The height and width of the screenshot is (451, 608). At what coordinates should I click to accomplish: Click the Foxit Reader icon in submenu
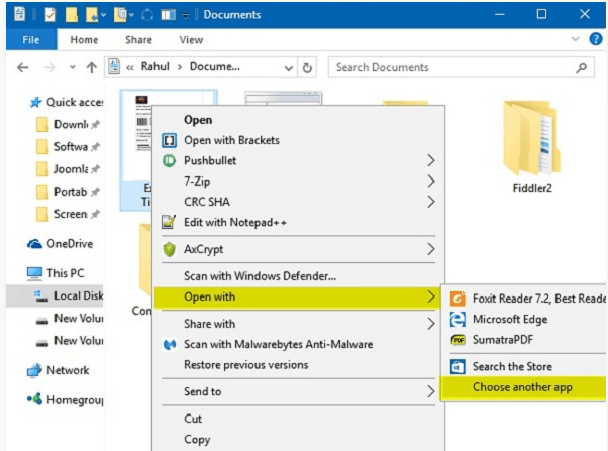pos(458,298)
